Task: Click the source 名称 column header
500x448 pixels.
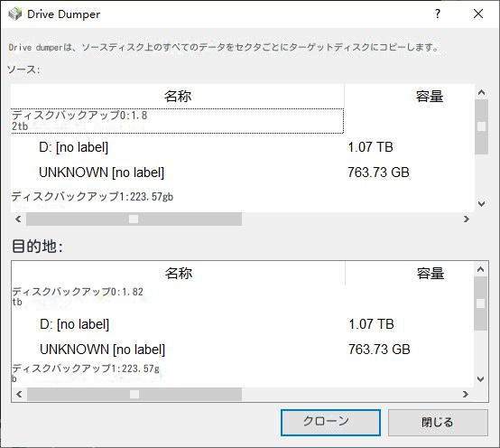Action: tap(178, 97)
